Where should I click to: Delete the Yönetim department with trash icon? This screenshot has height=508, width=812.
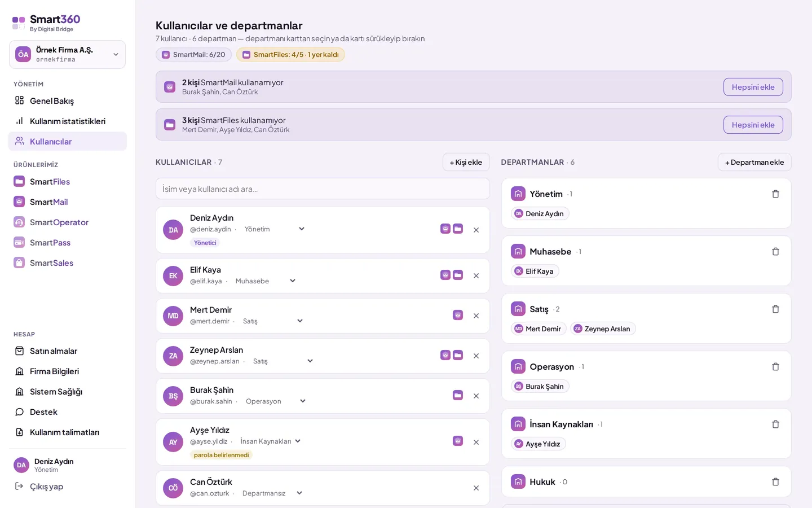pyautogui.click(x=775, y=194)
